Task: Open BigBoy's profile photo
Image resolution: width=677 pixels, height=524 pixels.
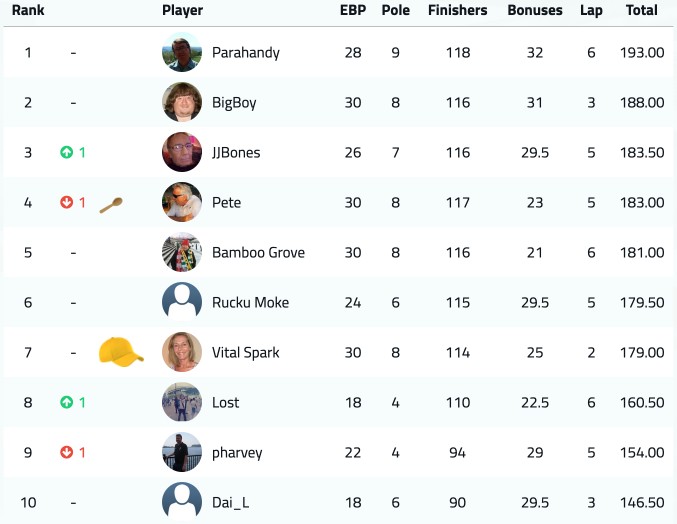Action: (182, 102)
